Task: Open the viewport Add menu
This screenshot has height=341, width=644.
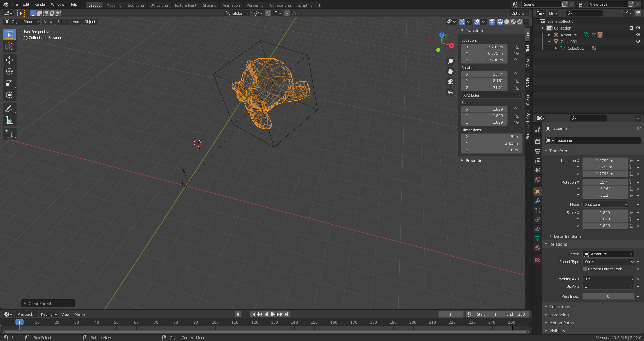Action: click(x=76, y=22)
